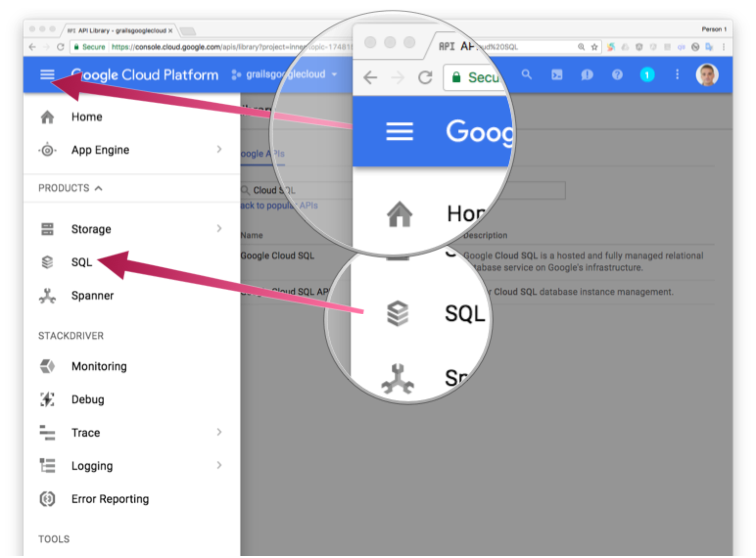
Task: Click the SQL layers icon
Action: pos(47,262)
